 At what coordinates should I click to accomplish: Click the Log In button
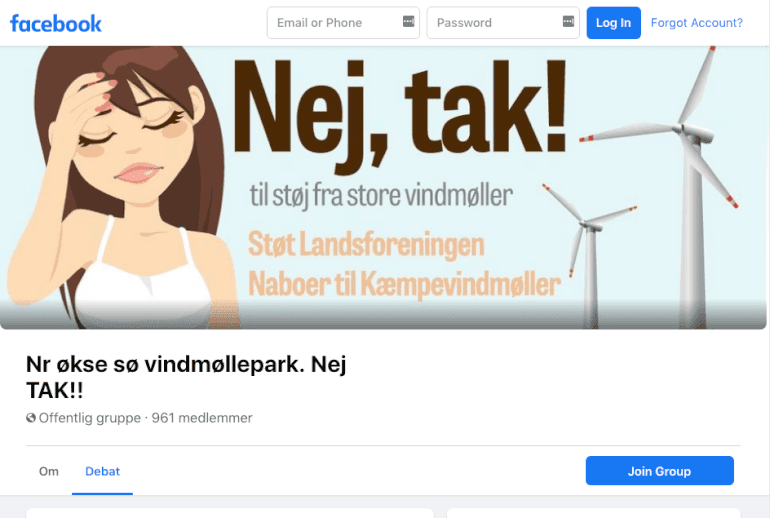tap(613, 23)
